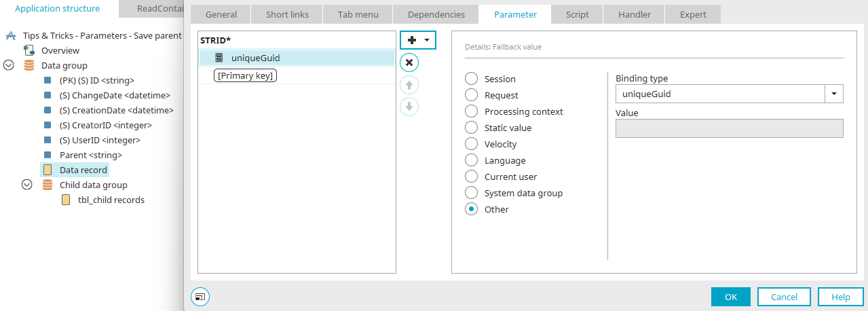Collapse the Child data group node
The image size is (868, 311).
click(x=27, y=185)
